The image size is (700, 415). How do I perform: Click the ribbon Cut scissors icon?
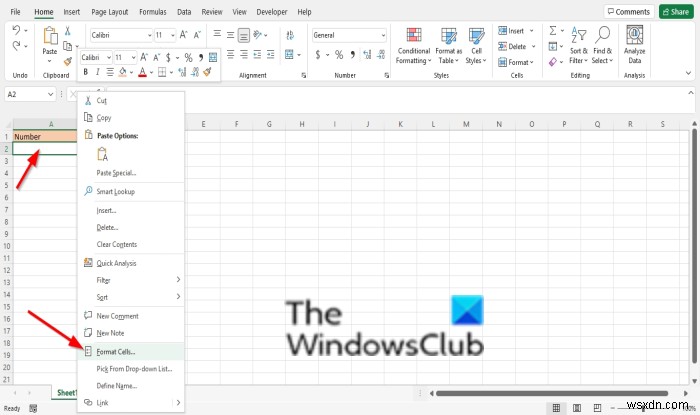(x=68, y=31)
